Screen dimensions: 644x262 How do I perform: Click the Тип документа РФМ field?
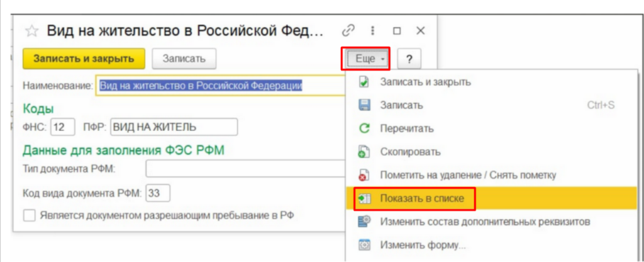245,169
